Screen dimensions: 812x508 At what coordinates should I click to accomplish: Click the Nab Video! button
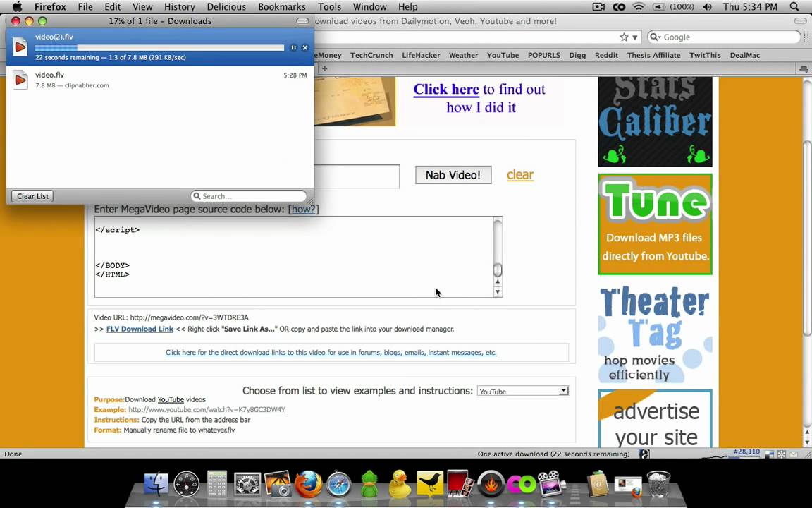[453, 175]
